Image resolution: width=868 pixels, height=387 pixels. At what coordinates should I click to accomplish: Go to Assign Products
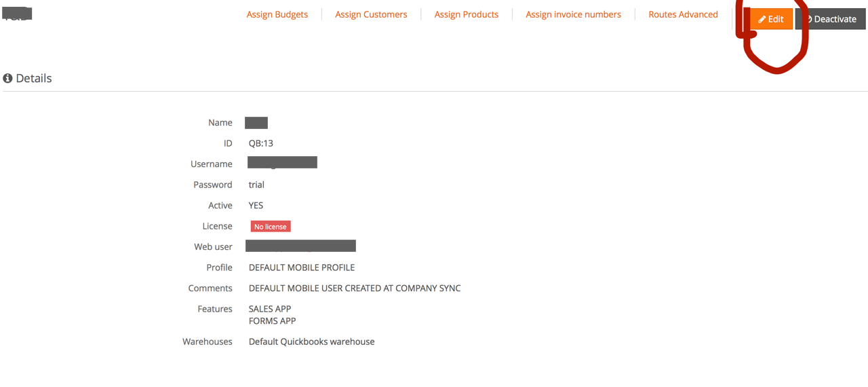[x=466, y=14]
